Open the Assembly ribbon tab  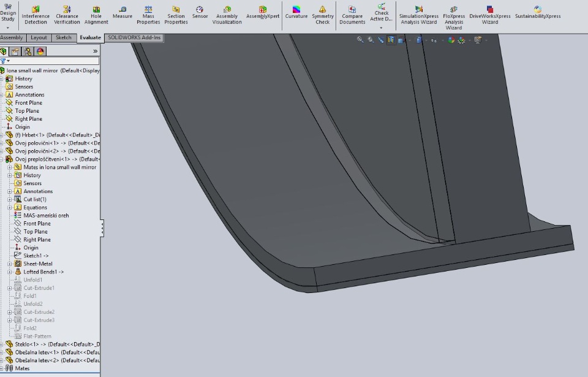(12, 37)
